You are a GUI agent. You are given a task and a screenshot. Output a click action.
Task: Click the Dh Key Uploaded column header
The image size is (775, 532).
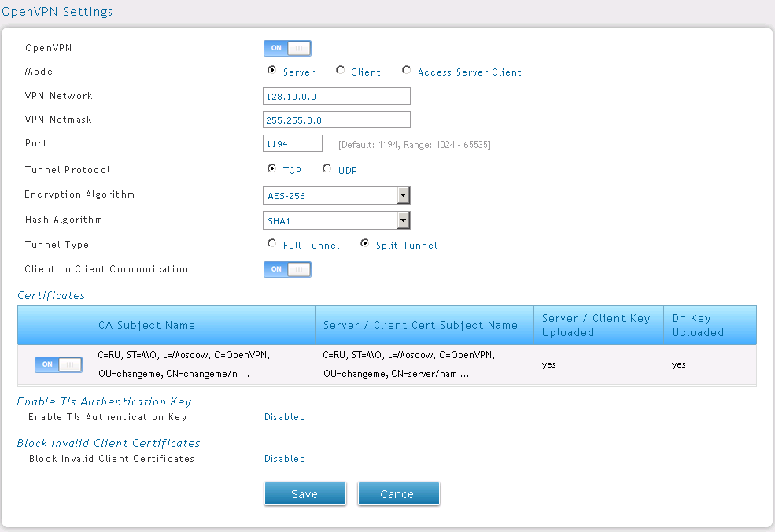pos(697,325)
